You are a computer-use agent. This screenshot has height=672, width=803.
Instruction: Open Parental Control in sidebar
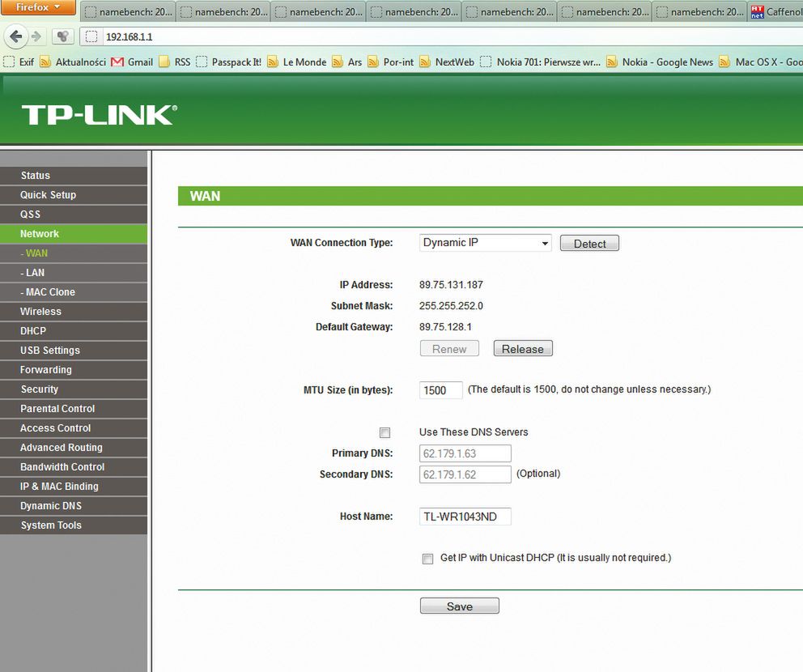pyautogui.click(x=73, y=409)
